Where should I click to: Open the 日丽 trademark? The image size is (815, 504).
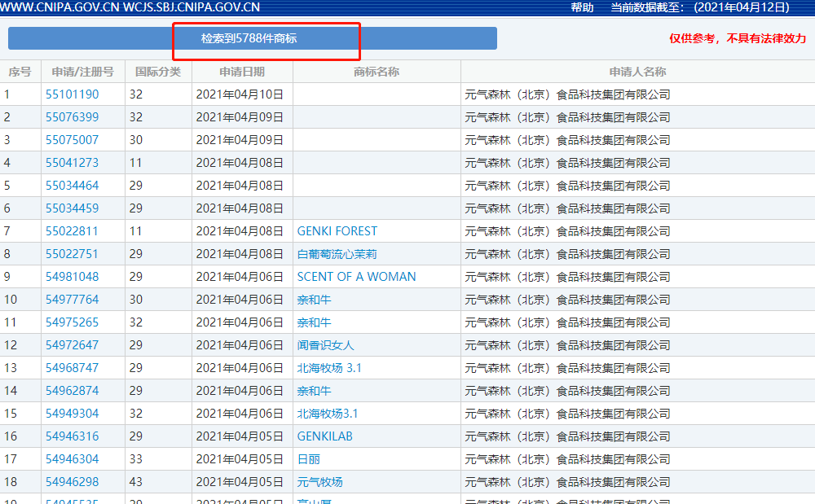coord(308,460)
